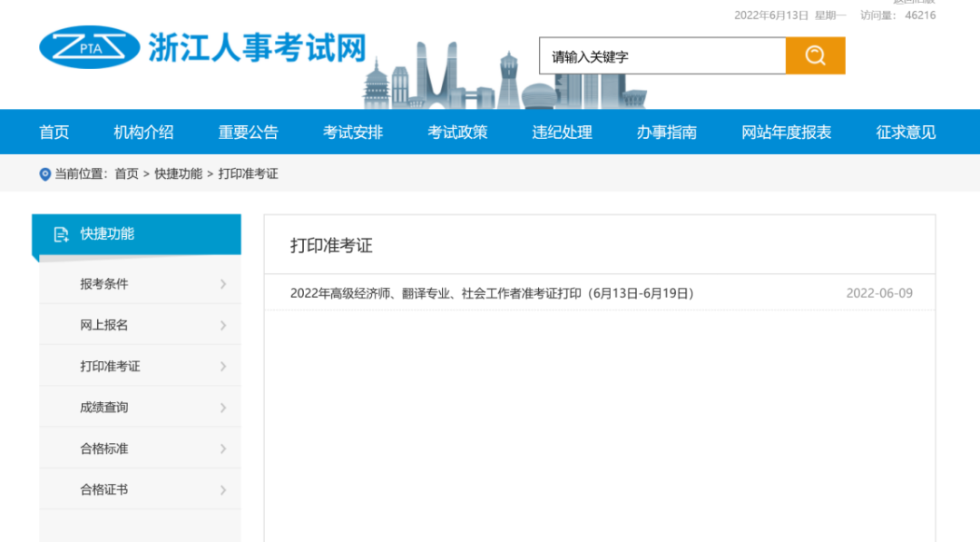Viewport: 980px width, 542px height.
Task: Click the ZPTA site logo
Action: click(x=89, y=47)
